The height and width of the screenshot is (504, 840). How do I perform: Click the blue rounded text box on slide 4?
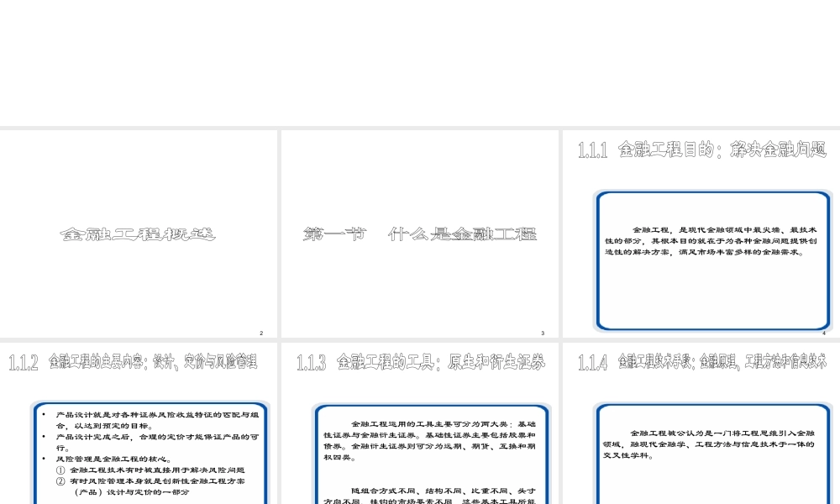pyautogui.click(x=713, y=259)
